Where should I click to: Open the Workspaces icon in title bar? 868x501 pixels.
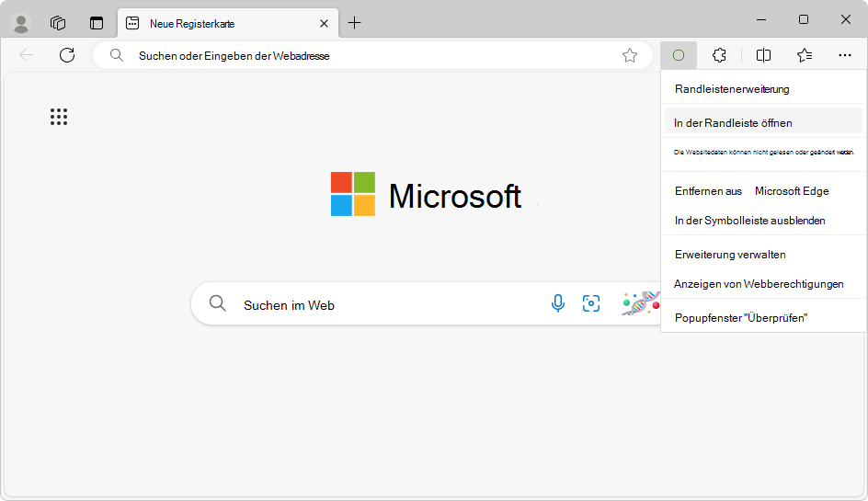[x=58, y=23]
